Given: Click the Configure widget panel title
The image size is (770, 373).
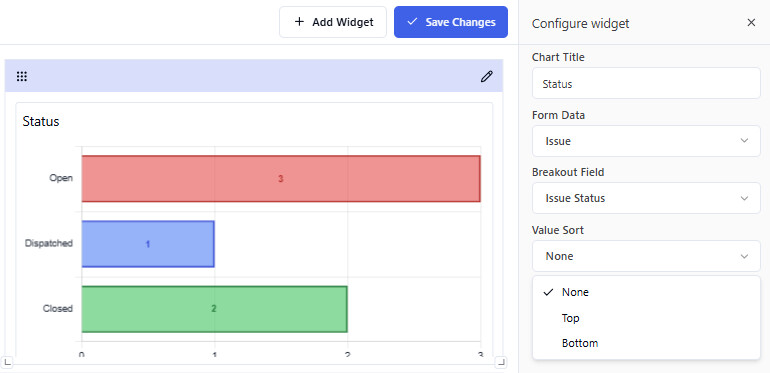Looking at the screenshot, I should coord(580,24).
